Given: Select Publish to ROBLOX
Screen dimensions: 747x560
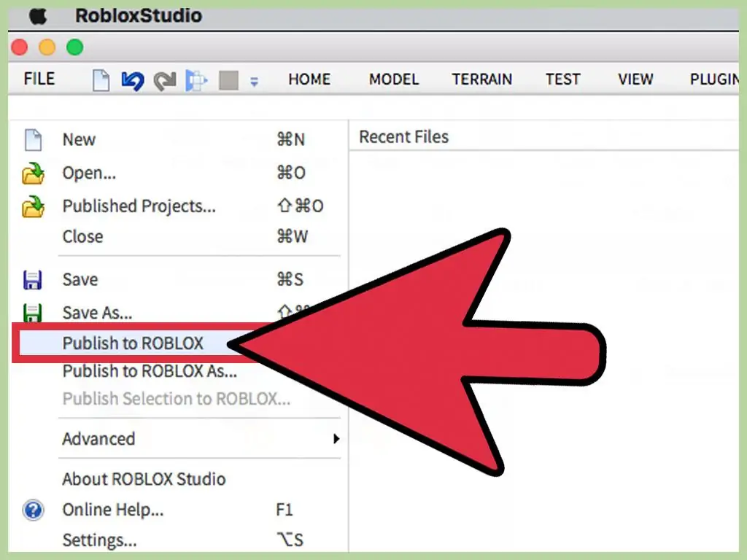Looking at the screenshot, I should tap(133, 343).
